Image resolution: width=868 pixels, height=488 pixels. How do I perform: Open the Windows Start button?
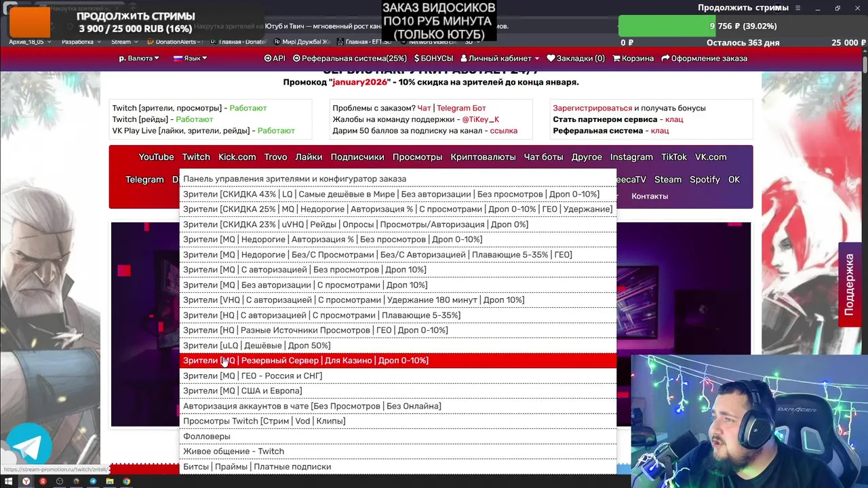pyautogui.click(x=9, y=481)
